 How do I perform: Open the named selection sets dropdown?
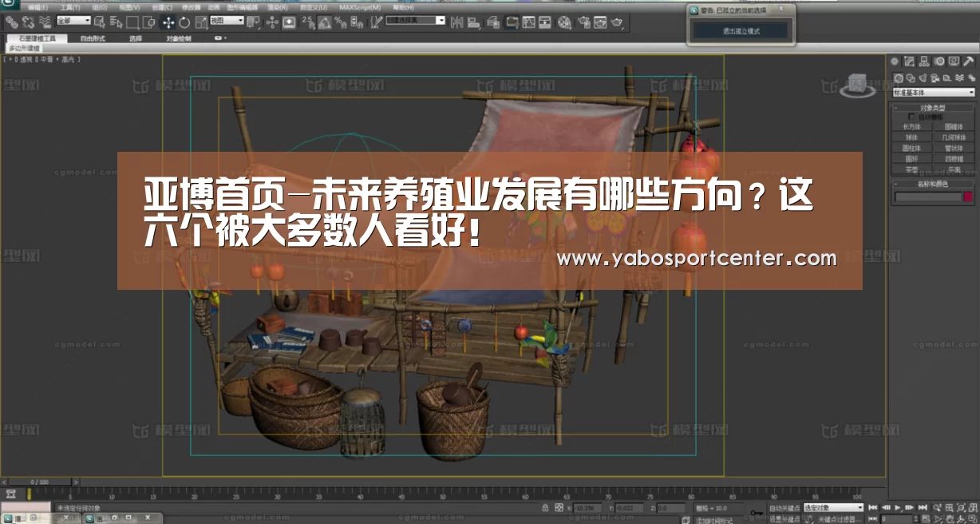tap(415, 21)
